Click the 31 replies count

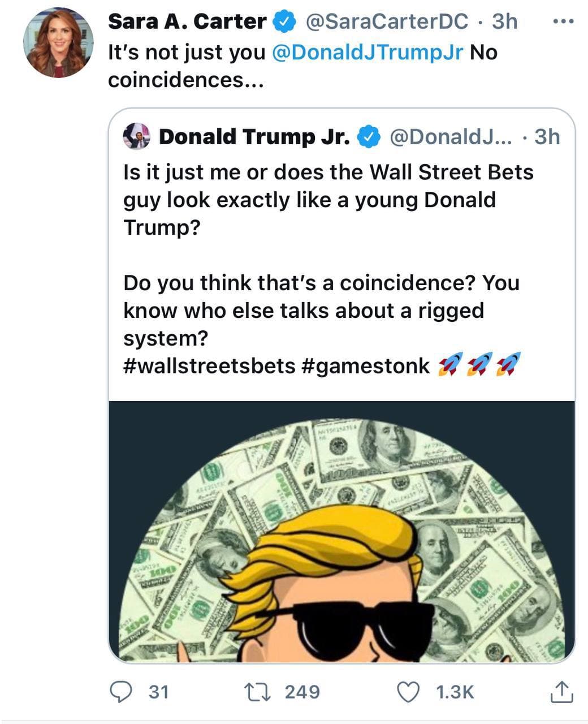coord(158,692)
